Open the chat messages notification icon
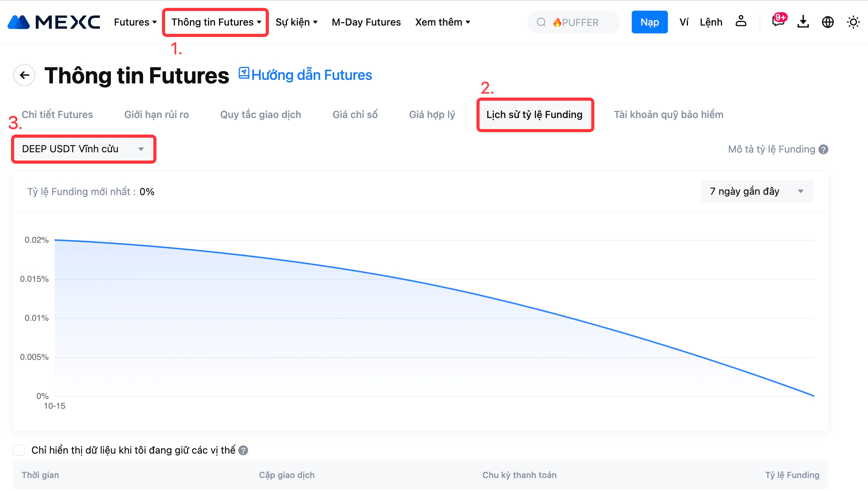This screenshot has height=491, width=868. click(778, 21)
